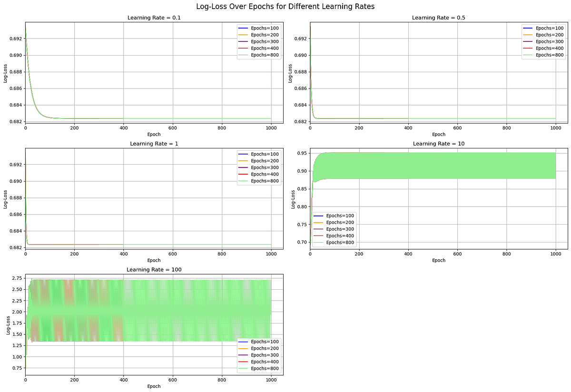The height and width of the screenshot is (392, 571).
Task: Toggle the Epochs=800 entry in Learning Rate 0.1 legend
Action: [x=259, y=55]
